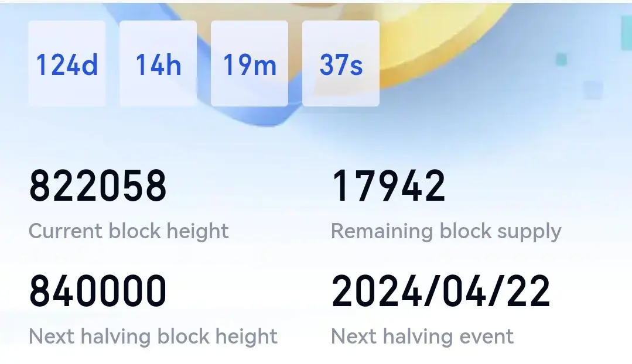Click the Current block height label
Screen dimensions: 632x364
tap(129, 232)
